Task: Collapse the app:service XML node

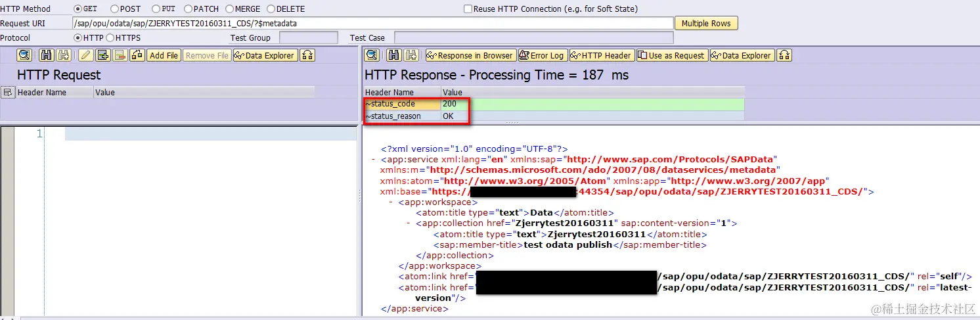Action: pos(374,160)
